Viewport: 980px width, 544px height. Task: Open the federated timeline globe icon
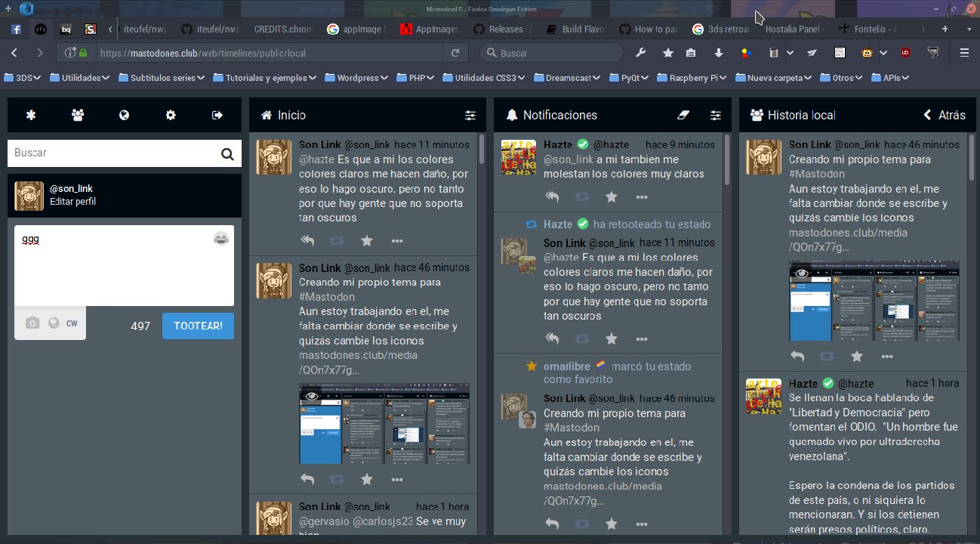(x=125, y=115)
